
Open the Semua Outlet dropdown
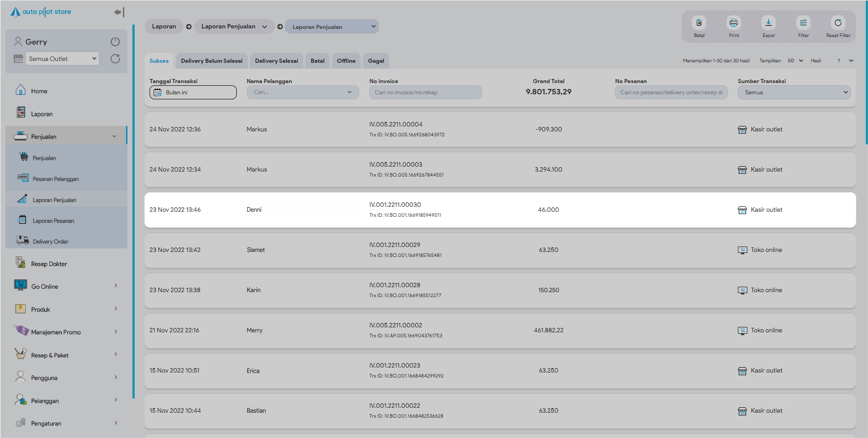pos(62,59)
